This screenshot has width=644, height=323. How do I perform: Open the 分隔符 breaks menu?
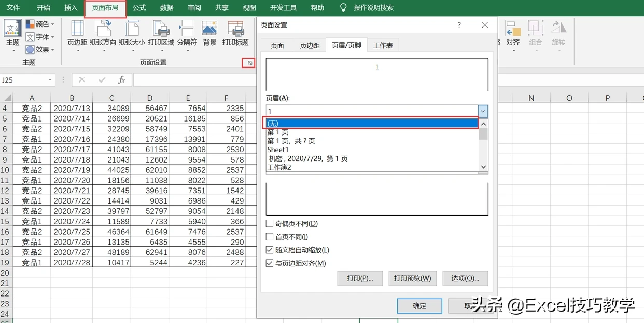click(x=187, y=35)
